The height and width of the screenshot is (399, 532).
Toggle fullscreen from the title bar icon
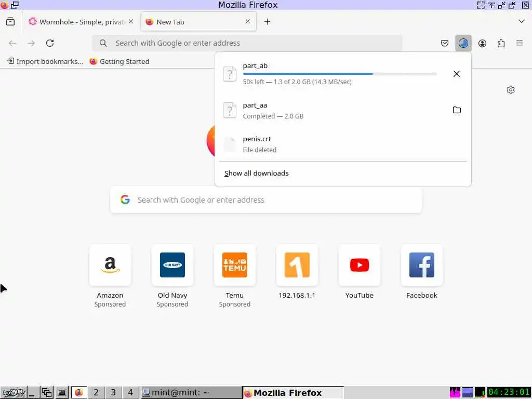[x=481, y=5]
